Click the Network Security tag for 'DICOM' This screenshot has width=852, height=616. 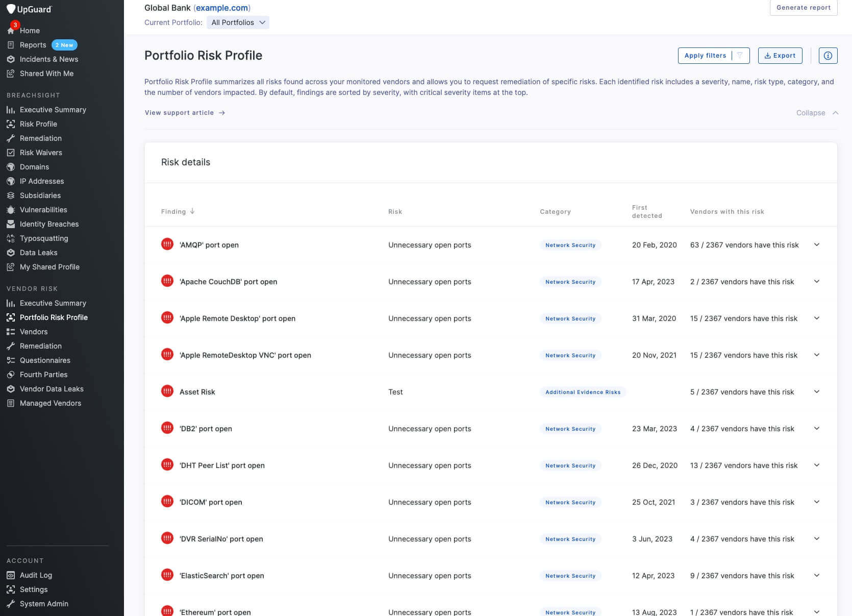(x=570, y=502)
